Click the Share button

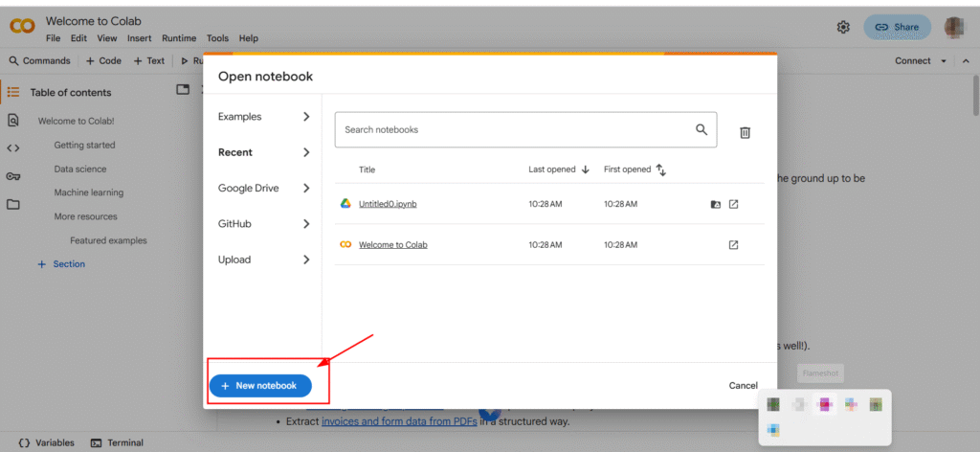[897, 27]
